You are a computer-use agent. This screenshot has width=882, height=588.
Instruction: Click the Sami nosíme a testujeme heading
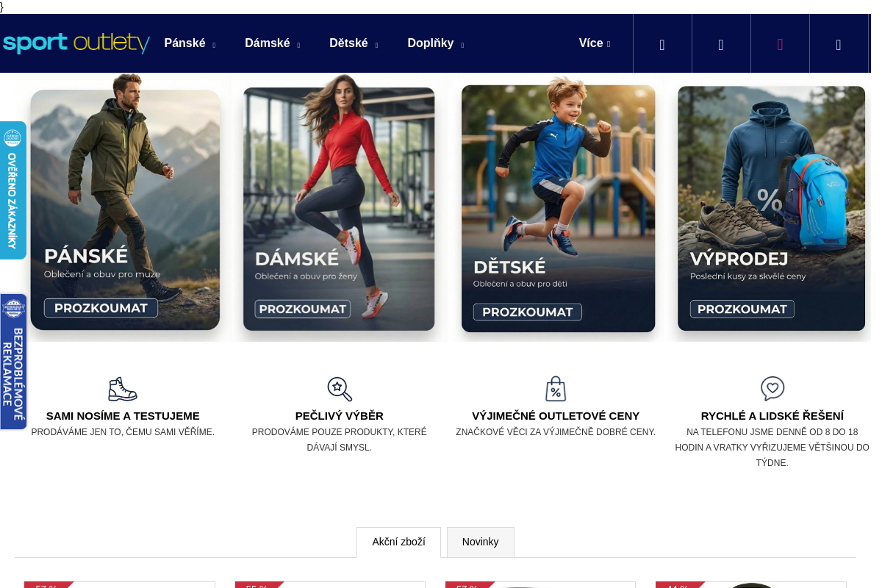point(123,416)
